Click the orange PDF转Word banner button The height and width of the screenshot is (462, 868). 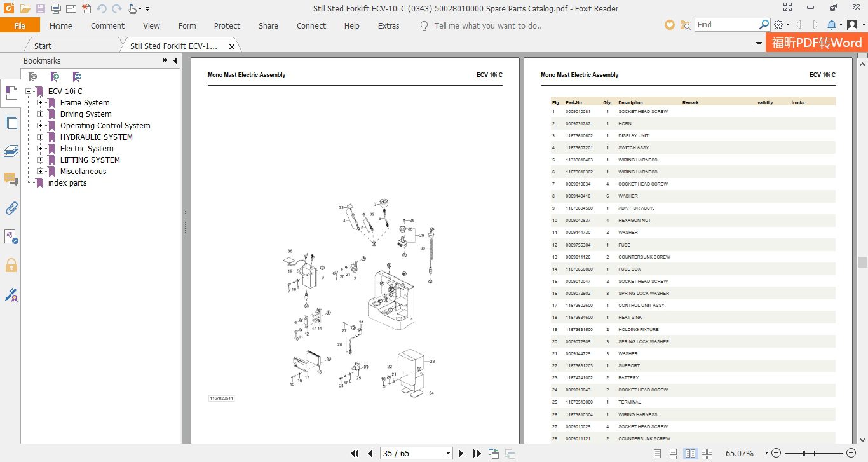pyautogui.click(x=817, y=43)
